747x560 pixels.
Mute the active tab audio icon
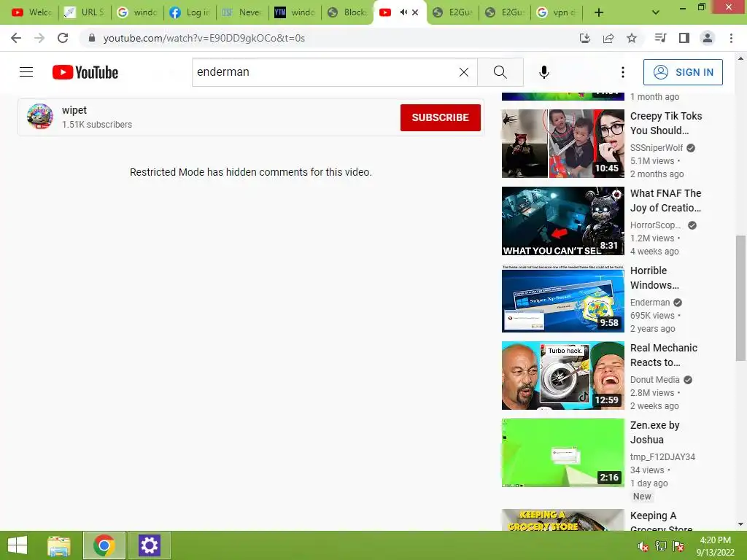(x=403, y=12)
